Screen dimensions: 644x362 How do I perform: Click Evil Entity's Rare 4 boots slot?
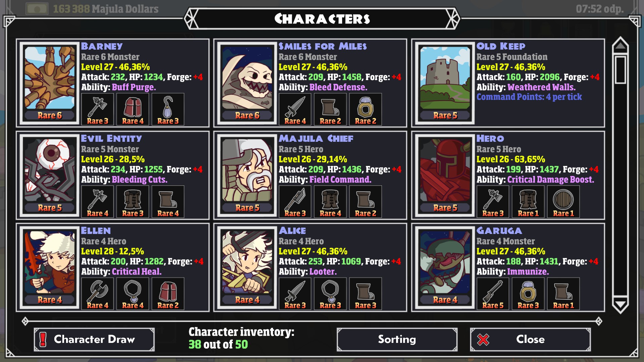pos(168,202)
